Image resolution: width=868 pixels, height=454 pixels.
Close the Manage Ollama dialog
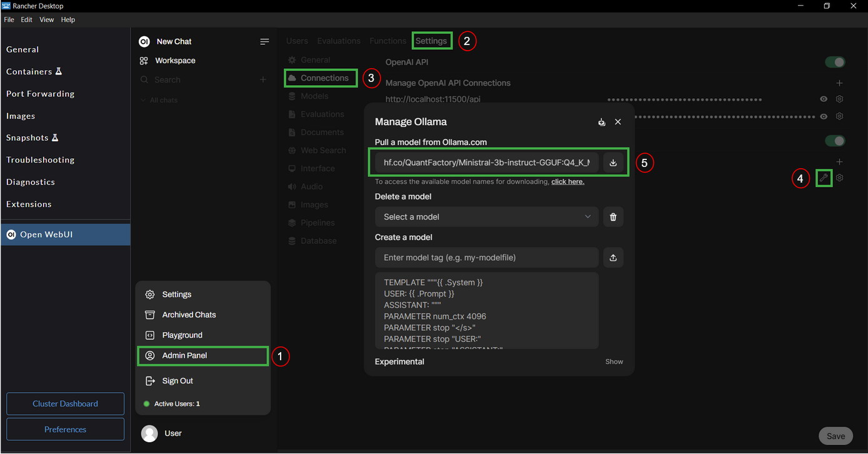618,122
